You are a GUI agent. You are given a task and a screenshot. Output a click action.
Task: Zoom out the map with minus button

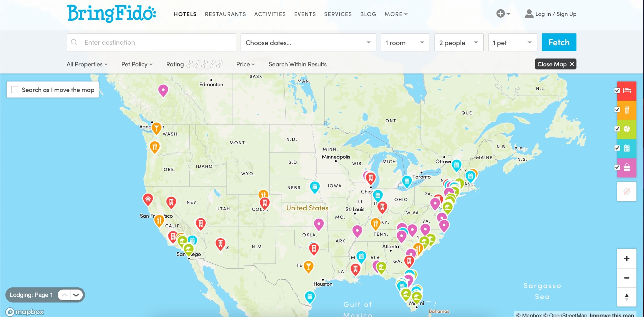point(627,278)
